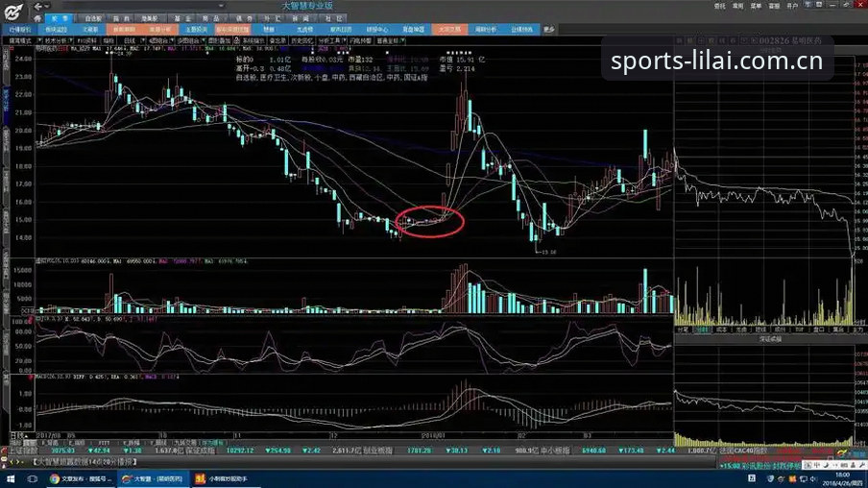Image resolution: width=868 pixels, height=488 pixels.
Task: Click the 菜单 menu item at top right
Action: tap(757, 6)
